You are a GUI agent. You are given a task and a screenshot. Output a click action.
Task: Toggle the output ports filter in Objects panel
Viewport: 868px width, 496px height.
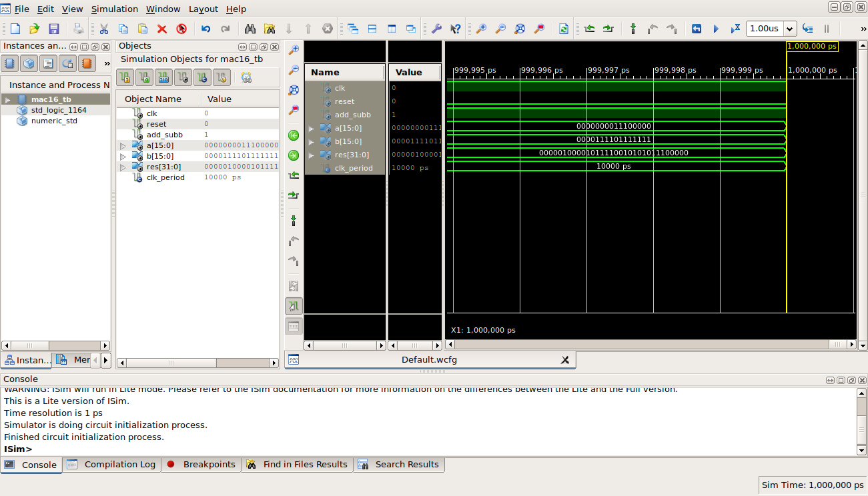144,77
